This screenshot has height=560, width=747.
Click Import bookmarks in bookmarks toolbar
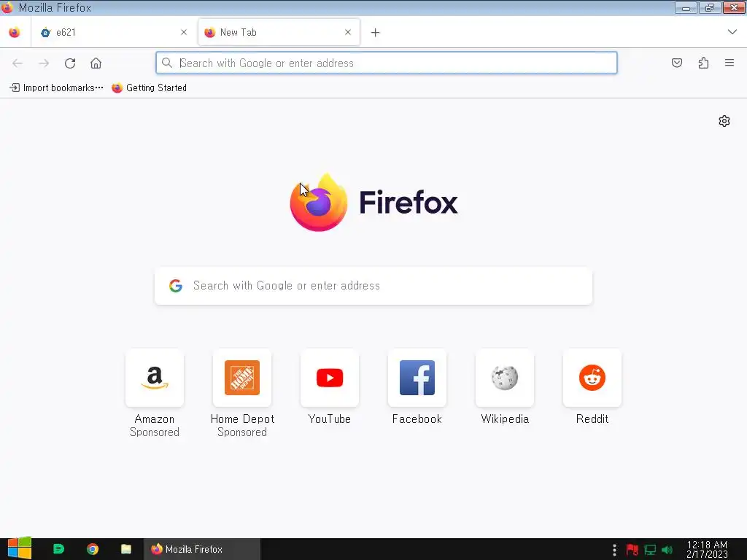(x=57, y=87)
